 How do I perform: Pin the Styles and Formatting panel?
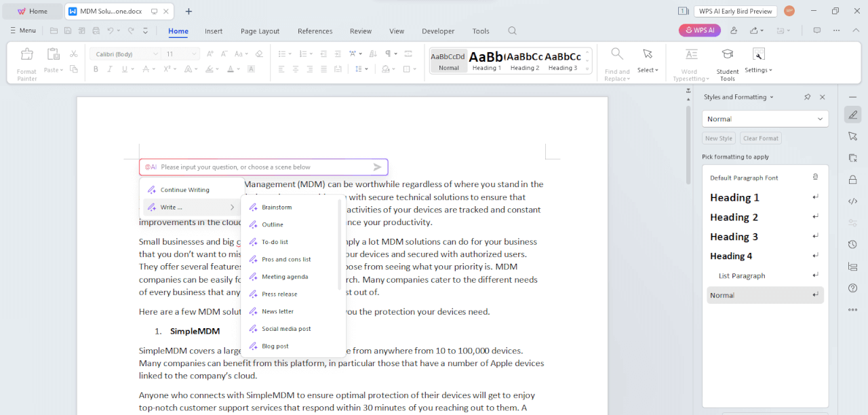click(x=807, y=97)
